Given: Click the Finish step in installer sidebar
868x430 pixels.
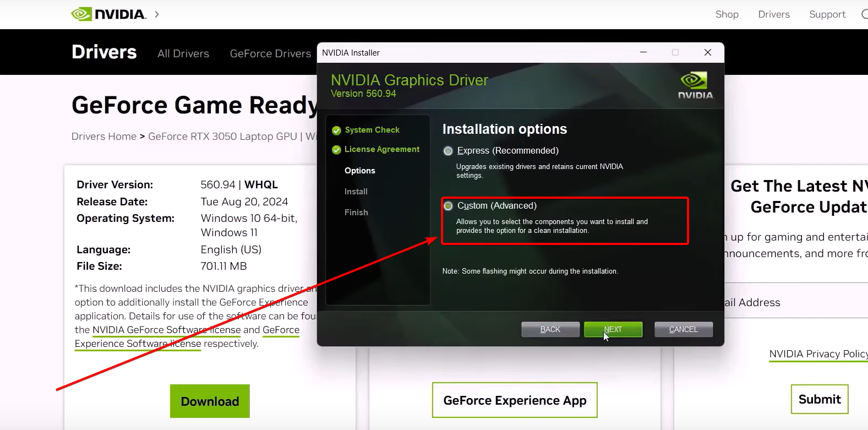Looking at the screenshot, I should (x=356, y=213).
